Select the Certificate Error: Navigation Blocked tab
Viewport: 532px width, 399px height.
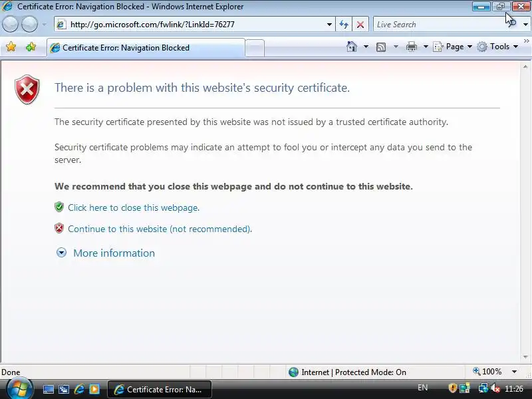[x=146, y=48]
